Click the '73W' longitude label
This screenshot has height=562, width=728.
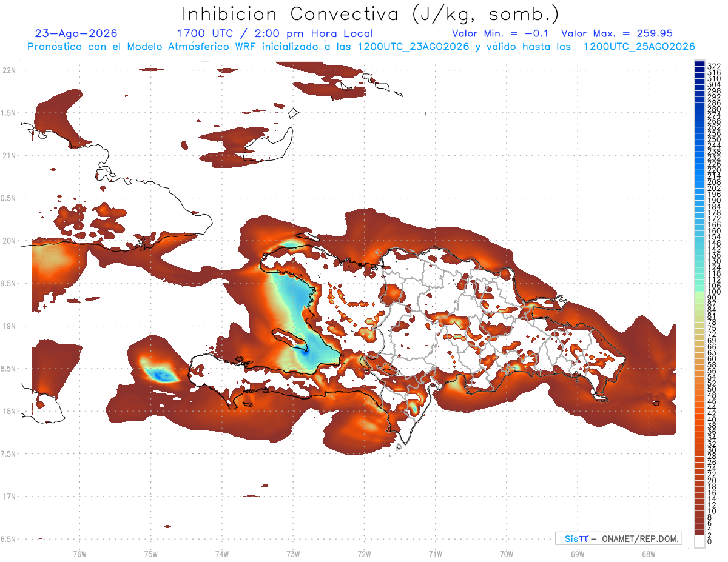pos(293,554)
